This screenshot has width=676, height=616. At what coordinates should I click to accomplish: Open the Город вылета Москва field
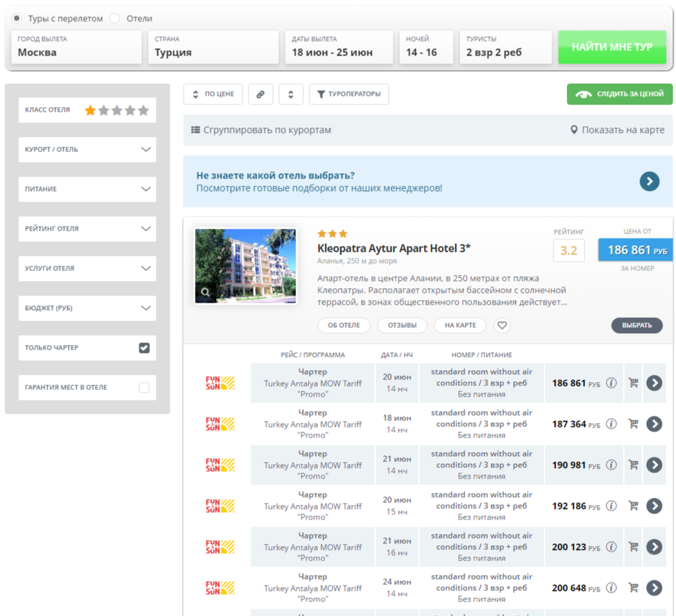tap(76, 47)
